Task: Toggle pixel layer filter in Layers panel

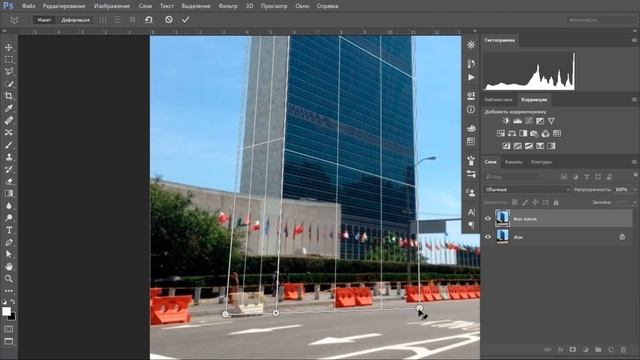Action: coord(564,177)
